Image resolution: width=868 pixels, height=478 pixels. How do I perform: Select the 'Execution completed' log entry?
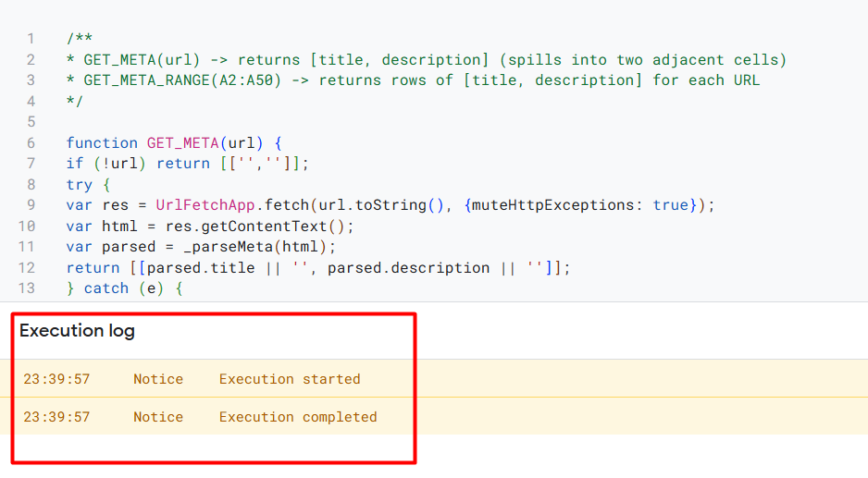tap(434, 417)
